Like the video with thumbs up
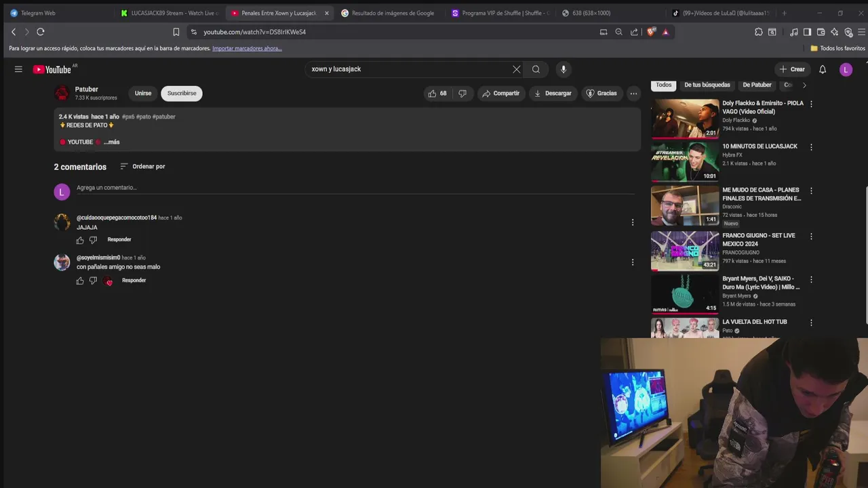The image size is (868, 488). point(437,94)
